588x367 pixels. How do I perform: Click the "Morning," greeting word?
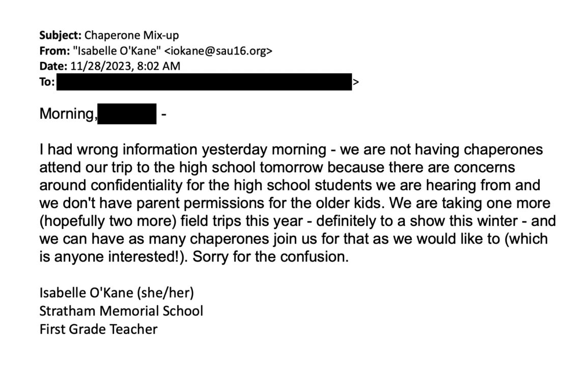click(x=68, y=114)
